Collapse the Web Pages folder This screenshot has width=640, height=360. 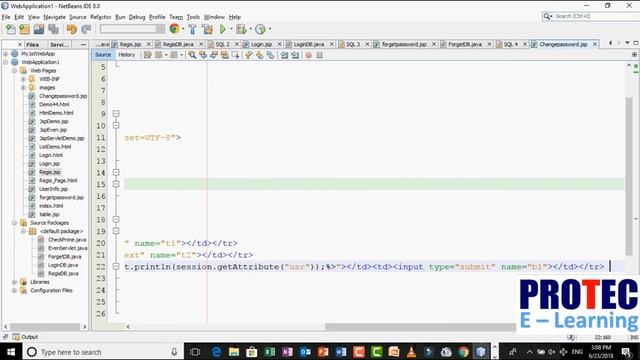tap(14, 71)
